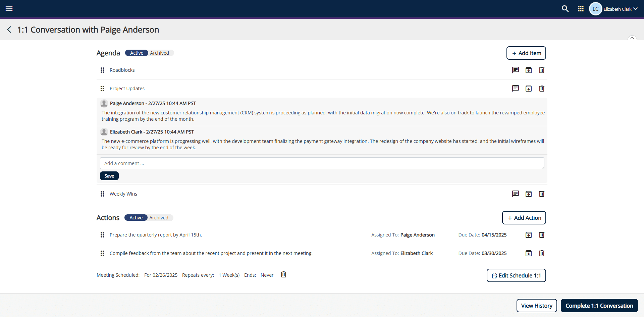Delete the scheduled meeting recurrence
This screenshot has height=317, width=644.
click(283, 274)
